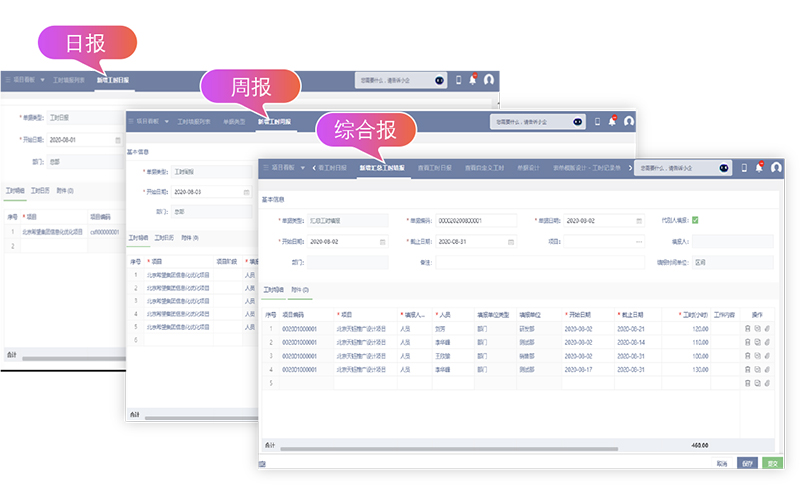Viewport: 800px width, 485px height.
Task: Click total value 460.00 in footer
Action: pos(699,445)
